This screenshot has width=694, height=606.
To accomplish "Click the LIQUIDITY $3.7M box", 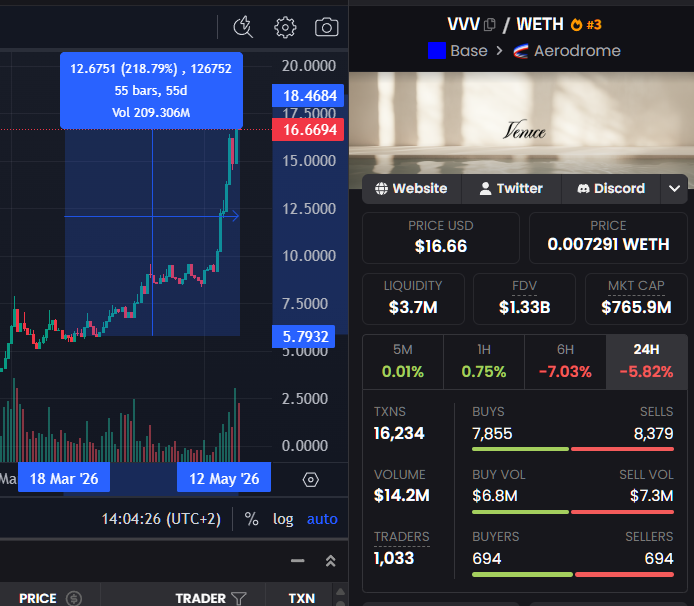I will point(413,299).
